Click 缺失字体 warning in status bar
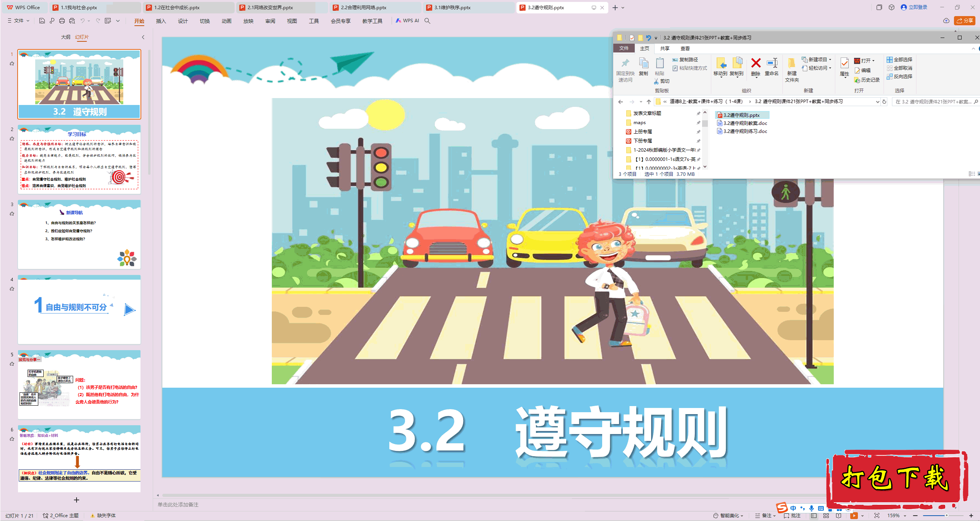The image size is (980, 521). point(103,516)
